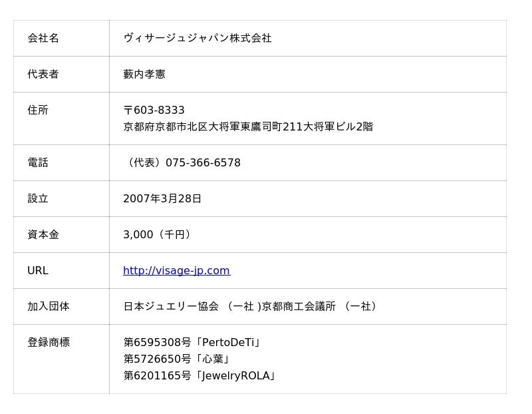
Task: Click the 資本金 row label
Action: pos(43,235)
